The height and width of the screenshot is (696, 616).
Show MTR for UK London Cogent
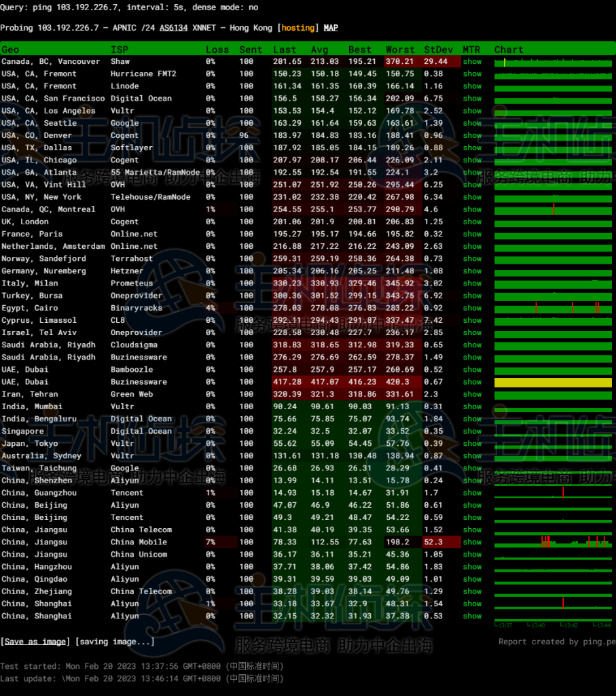[x=472, y=222]
